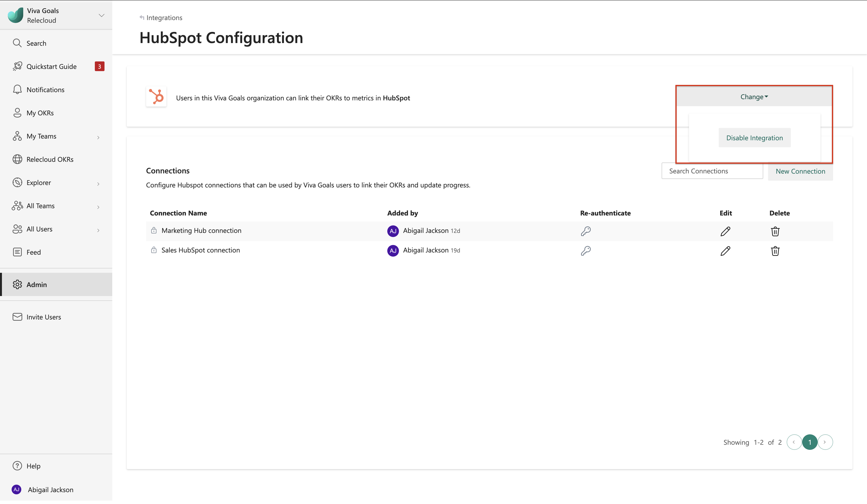Screen dimensions: 867x504
Task: Edit the Marketing Hub connection
Action: [725, 231]
